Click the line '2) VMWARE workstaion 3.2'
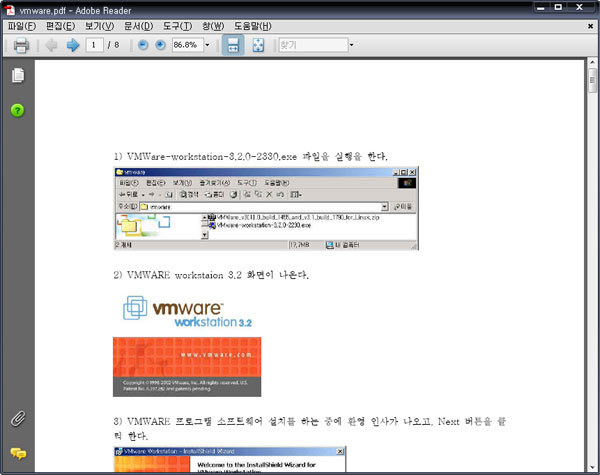This screenshot has height=475, width=600. (x=211, y=275)
